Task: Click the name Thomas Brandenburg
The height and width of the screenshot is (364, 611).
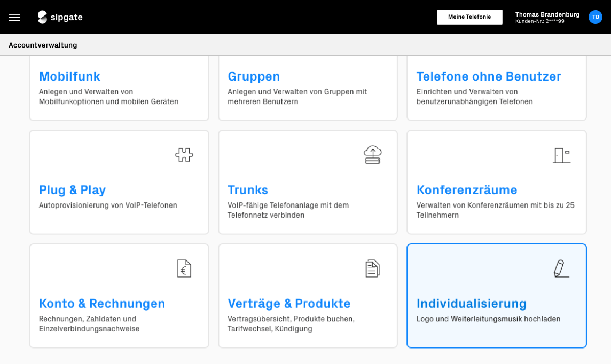Action: [x=547, y=14]
